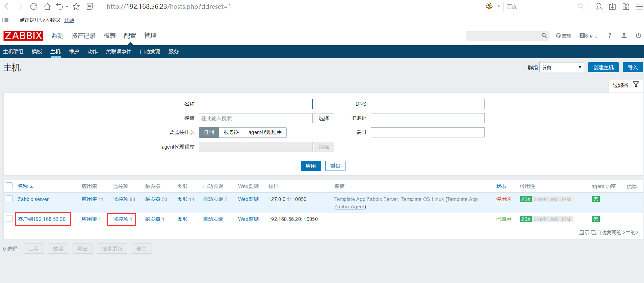
Task: Click 选择 button next to 模板 field
Action: (x=324, y=118)
